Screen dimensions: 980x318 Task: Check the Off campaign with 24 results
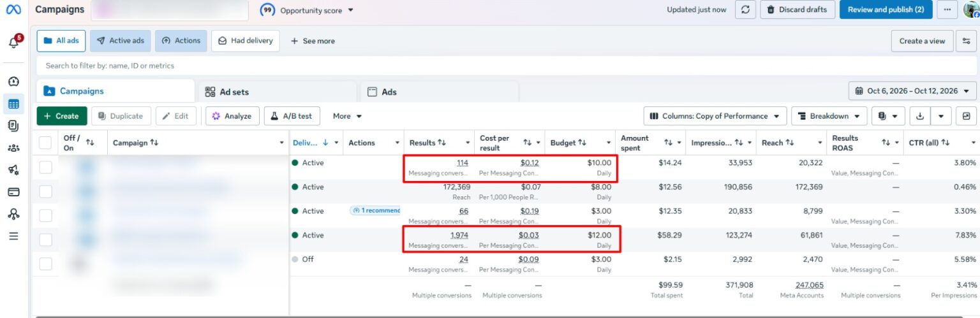pyautogui.click(x=45, y=263)
